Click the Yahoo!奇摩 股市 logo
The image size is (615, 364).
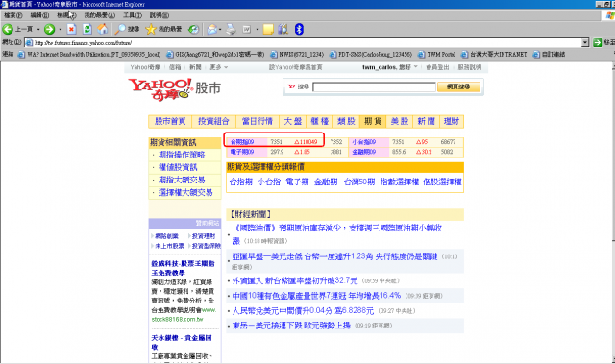(175, 89)
